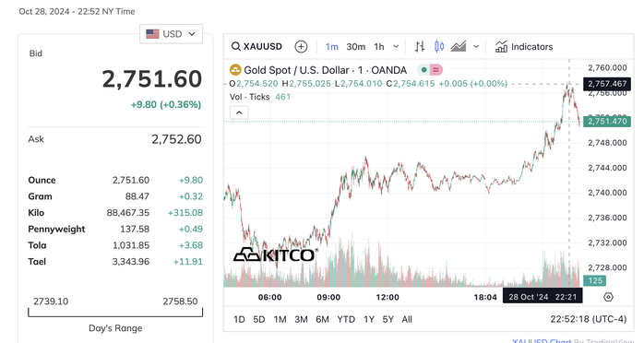
Task: Click the Day's Range bar
Action: 115,313
